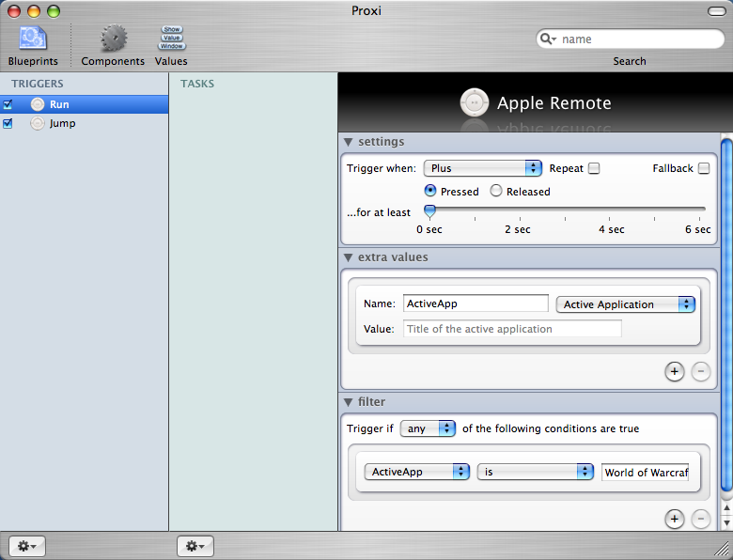The height and width of the screenshot is (560, 733).
Task: Select the Jump trigger row
Action: click(x=85, y=123)
